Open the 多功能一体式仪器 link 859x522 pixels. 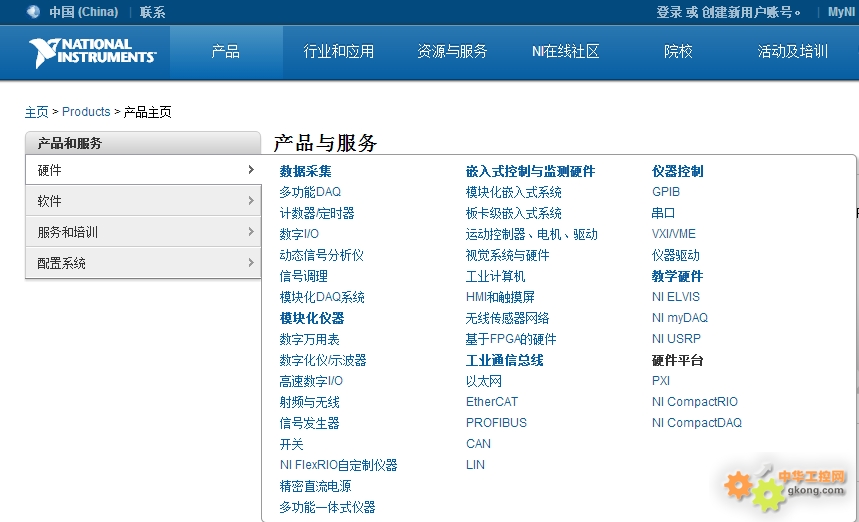coord(328,507)
